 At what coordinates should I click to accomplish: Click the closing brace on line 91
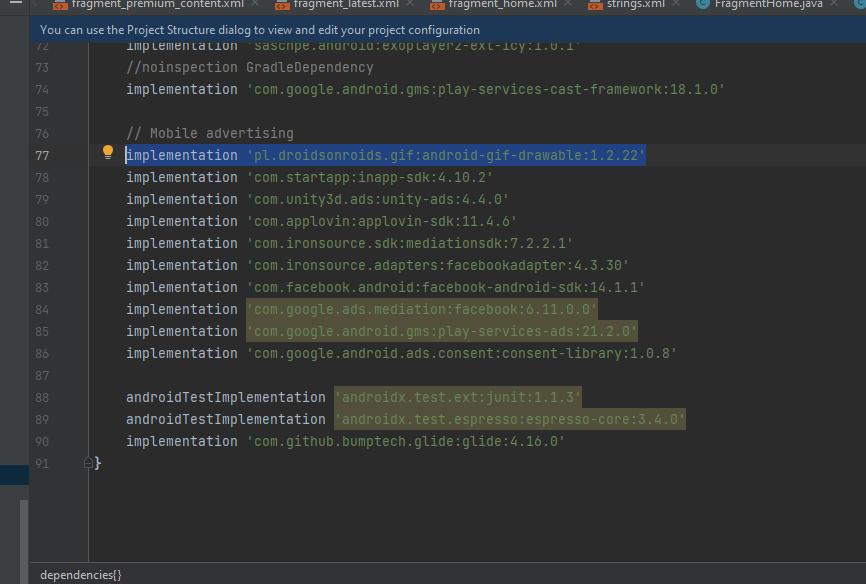[98, 463]
